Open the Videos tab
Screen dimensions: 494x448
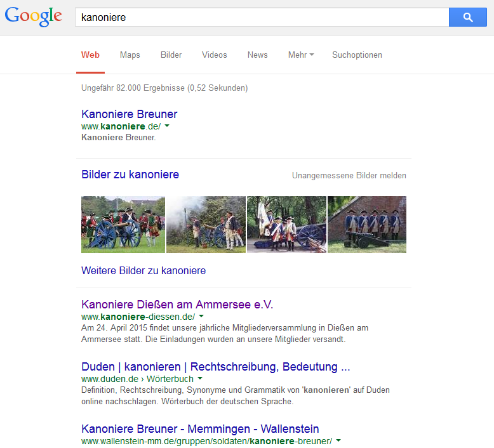(214, 55)
